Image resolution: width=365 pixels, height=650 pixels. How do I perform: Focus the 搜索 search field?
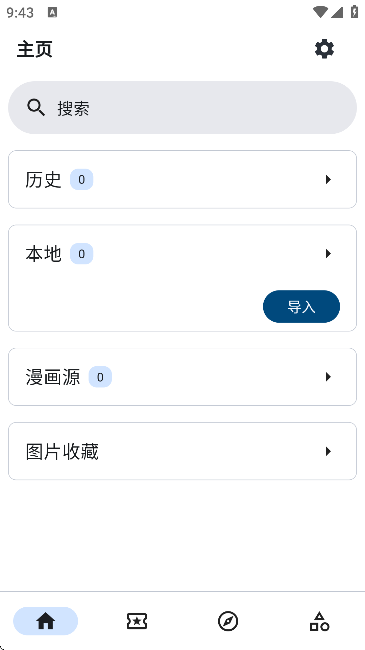point(182,107)
